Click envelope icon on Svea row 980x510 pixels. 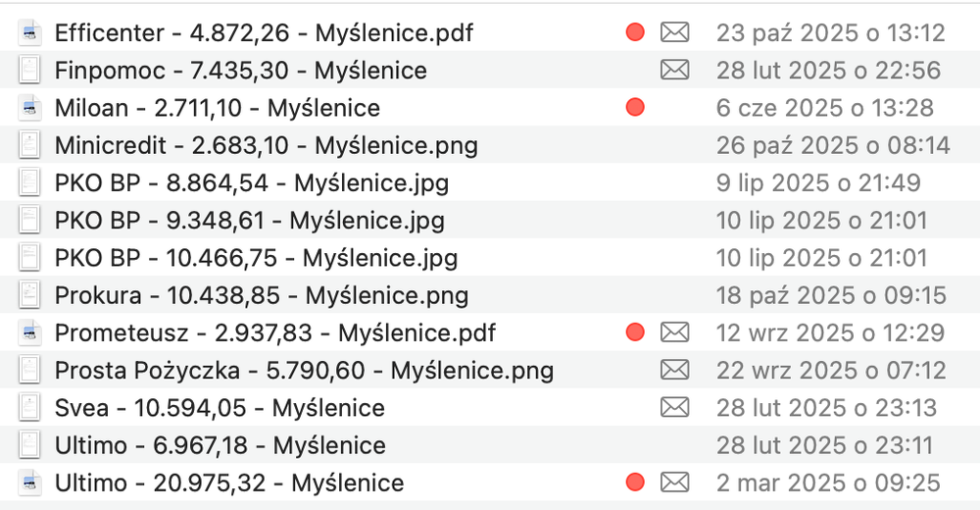point(675,407)
